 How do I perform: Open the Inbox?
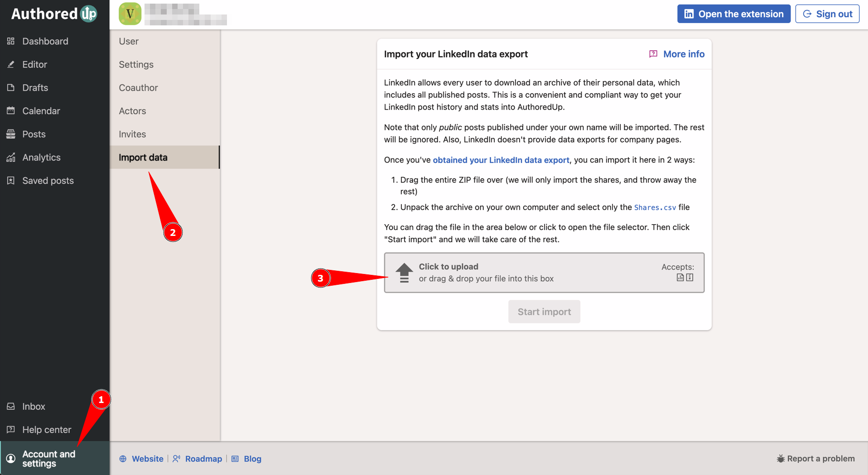tap(34, 407)
